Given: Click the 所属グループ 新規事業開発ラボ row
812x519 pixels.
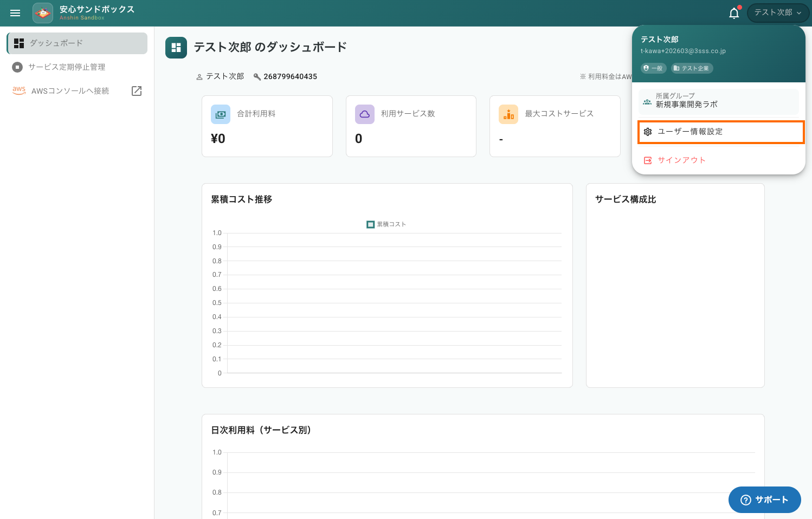Looking at the screenshot, I should pyautogui.click(x=719, y=101).
